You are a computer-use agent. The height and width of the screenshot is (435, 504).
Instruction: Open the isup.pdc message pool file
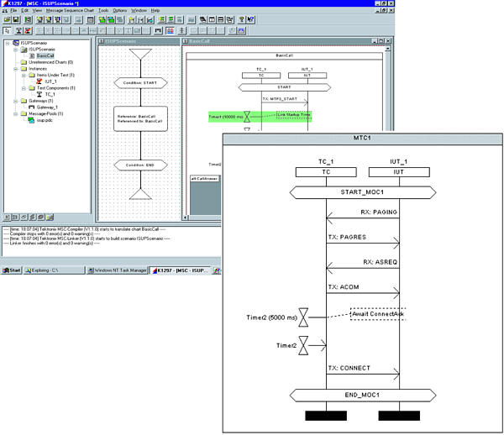(31, 120)
